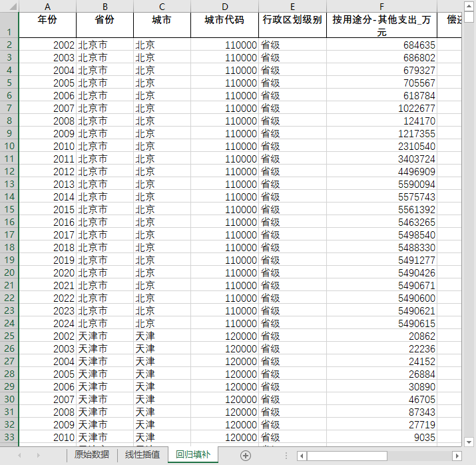Select column D header
Screen dimensions: 476x465
[x=224, y=7]
